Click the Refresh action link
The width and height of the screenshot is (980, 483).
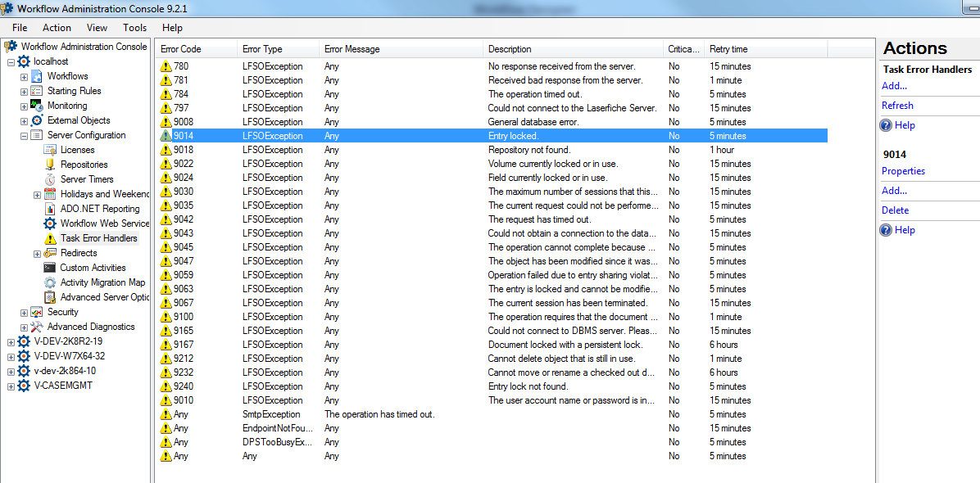coord(897,106)
